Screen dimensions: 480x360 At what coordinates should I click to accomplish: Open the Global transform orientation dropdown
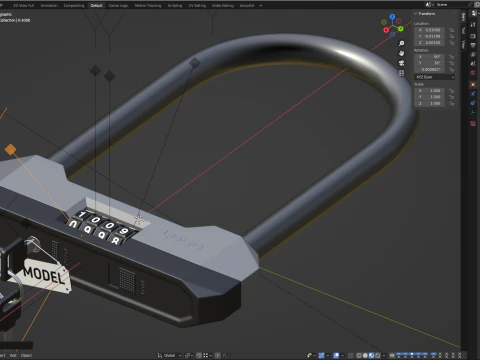[x=169, y=355]
